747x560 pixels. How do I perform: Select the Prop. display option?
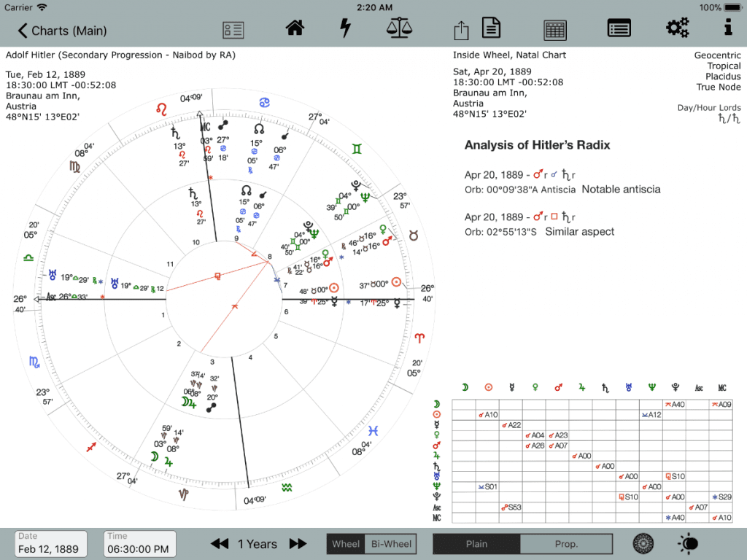566,544
